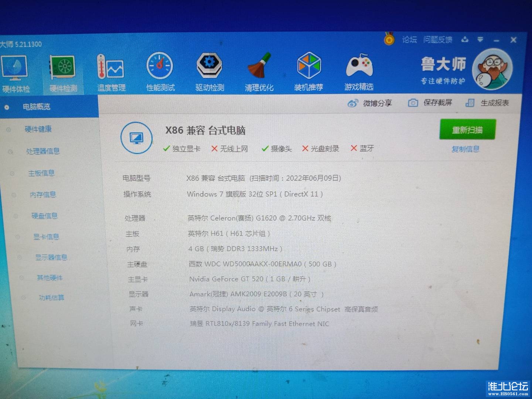
Task: Click the 鲁大师 mascot avatar
Action: [494, 69]
